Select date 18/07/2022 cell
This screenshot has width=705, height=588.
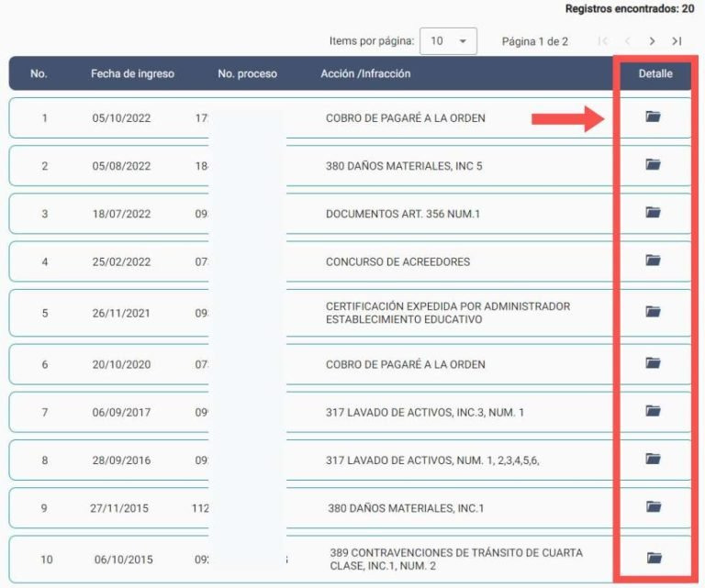[121, 214]
